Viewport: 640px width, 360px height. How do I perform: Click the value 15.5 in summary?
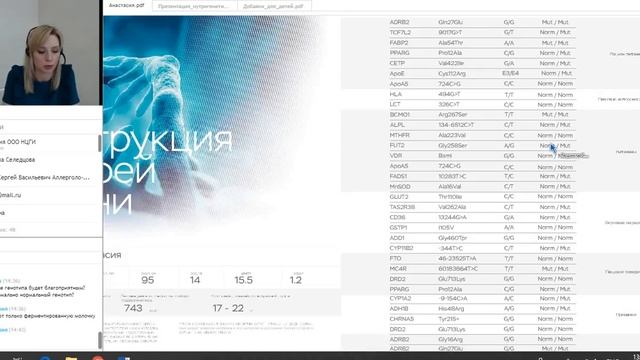[244, 280]
